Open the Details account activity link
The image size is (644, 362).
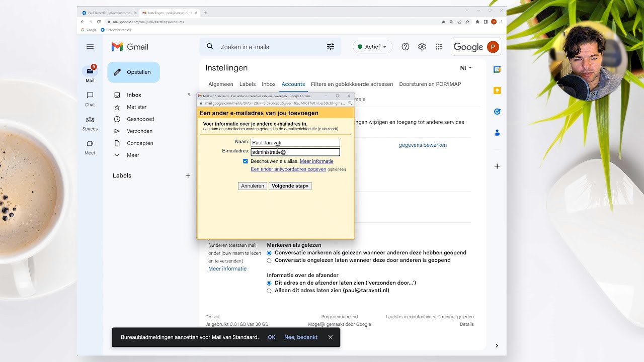tap(467, 324)
